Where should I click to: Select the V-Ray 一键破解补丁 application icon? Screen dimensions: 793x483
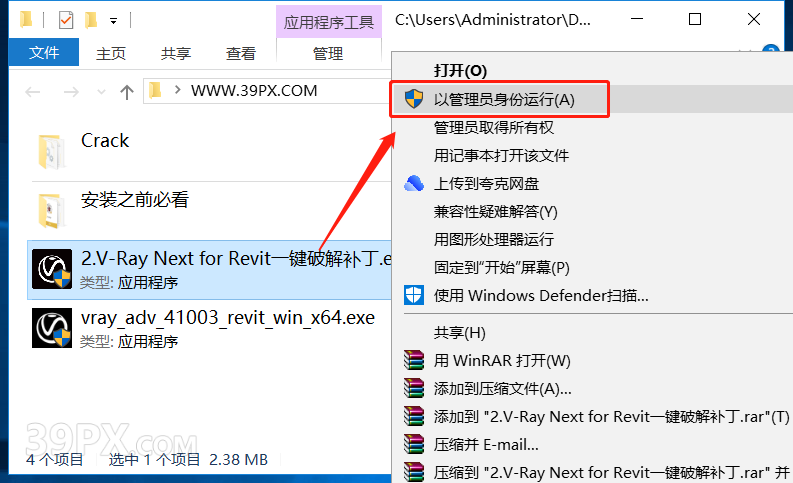[x=52, y=269]
